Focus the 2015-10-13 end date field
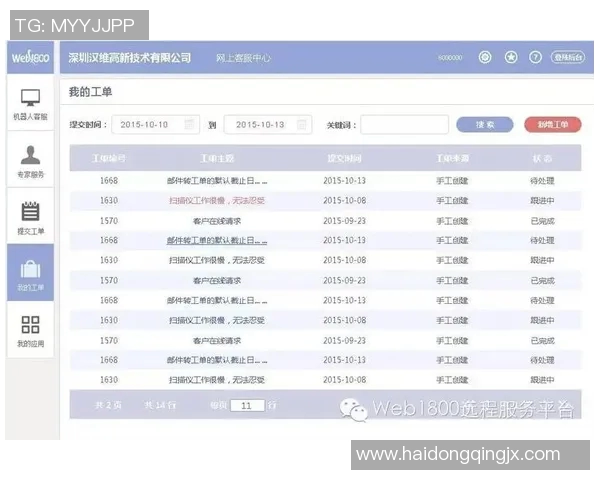 tap(267, 124)
